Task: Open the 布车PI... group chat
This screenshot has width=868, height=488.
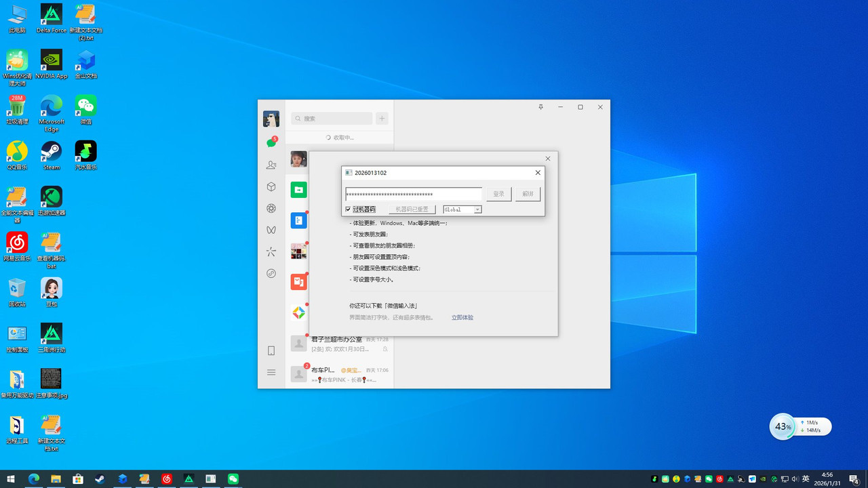Action: coord(340,373)
